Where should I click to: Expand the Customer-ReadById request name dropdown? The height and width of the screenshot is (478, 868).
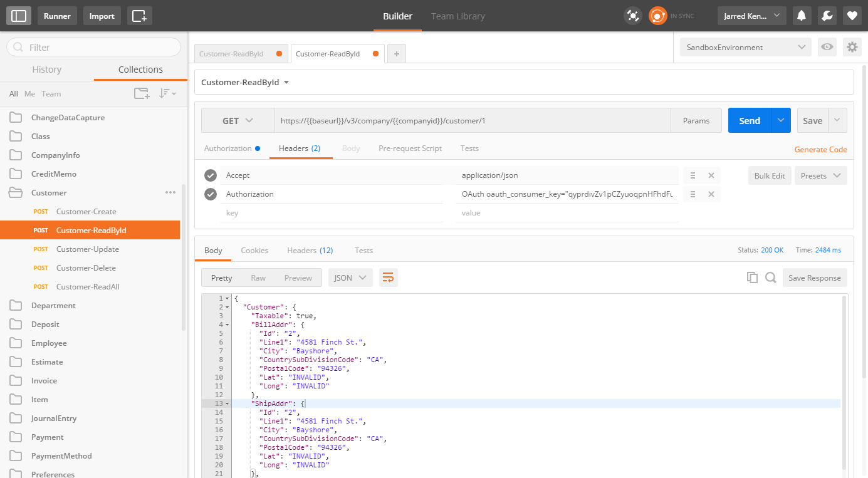point(286,83)
